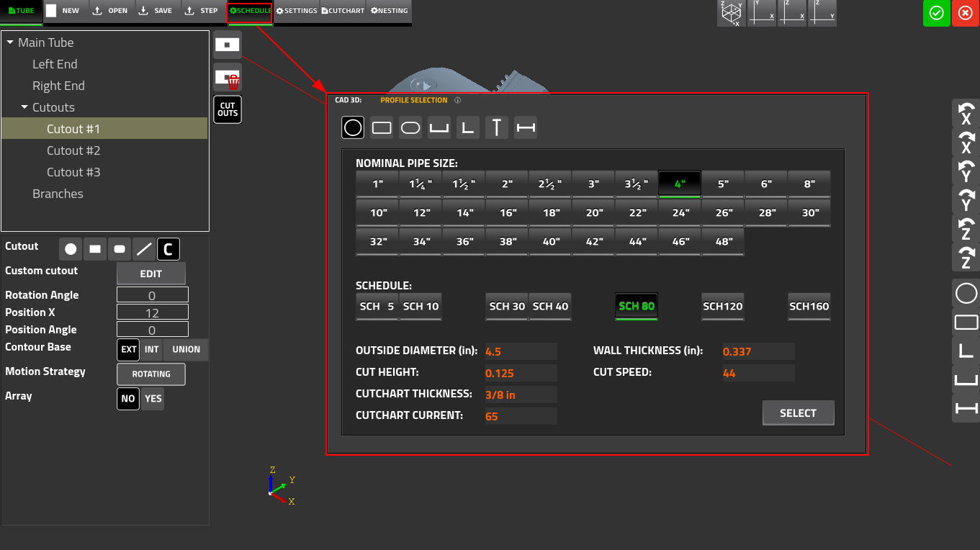
Task: Open the CUT OUTS panel icon
Action: 227,109
